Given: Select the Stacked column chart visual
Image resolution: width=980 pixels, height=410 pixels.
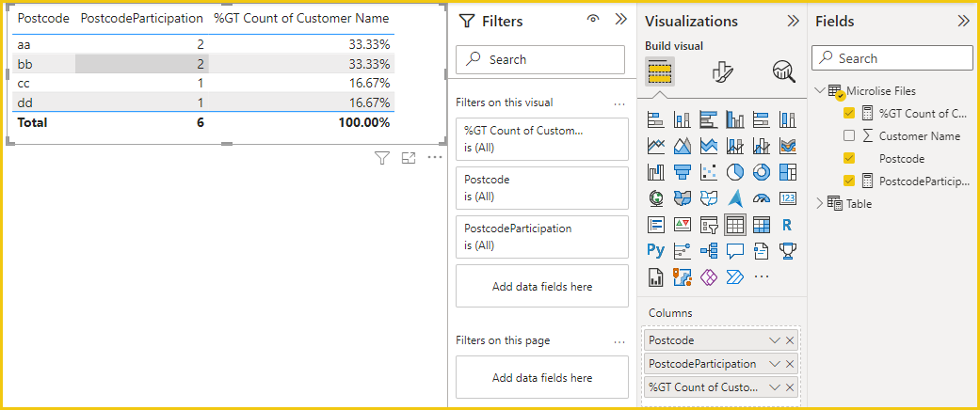Looking at the screenshot, I should (682, 119).
